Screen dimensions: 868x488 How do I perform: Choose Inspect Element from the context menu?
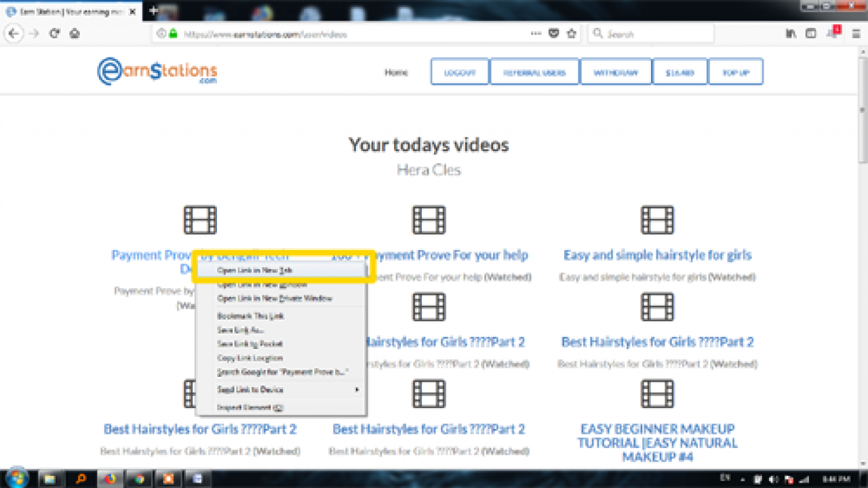(x=250, y=407)
